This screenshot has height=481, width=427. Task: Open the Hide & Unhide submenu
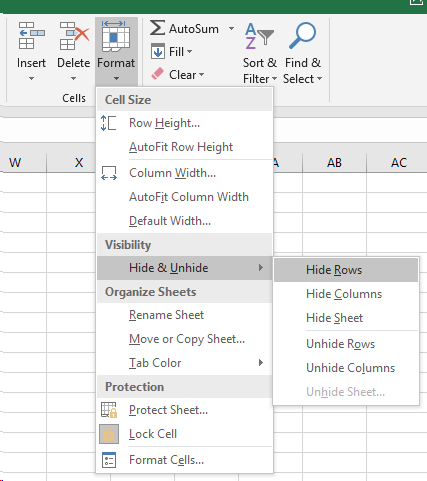coord(185,268)
